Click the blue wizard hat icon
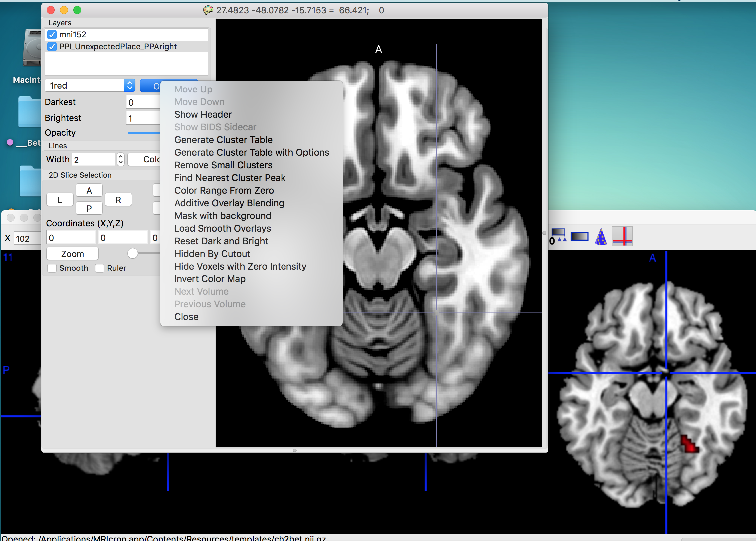Image resolution: width=756 pixels, height=541 pixels. coord(600,236)
